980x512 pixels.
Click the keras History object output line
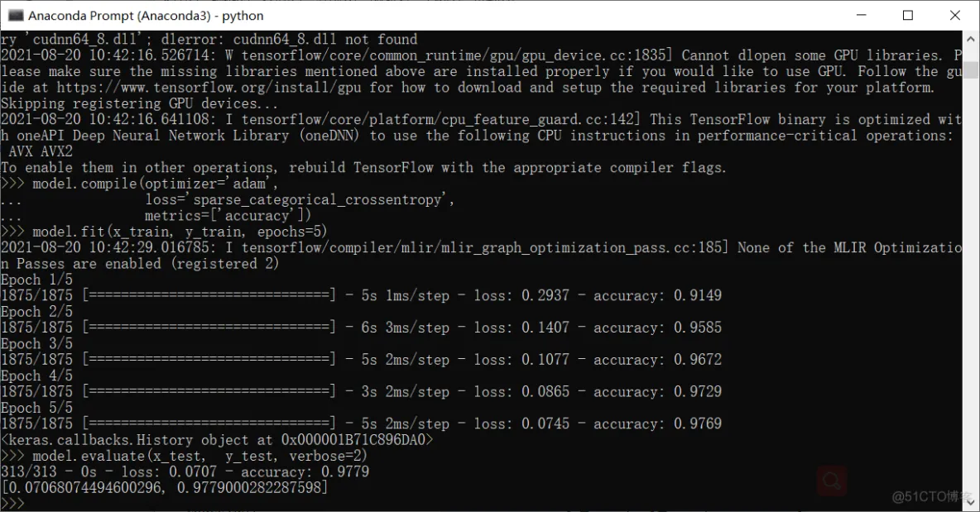tap(217, 439)
